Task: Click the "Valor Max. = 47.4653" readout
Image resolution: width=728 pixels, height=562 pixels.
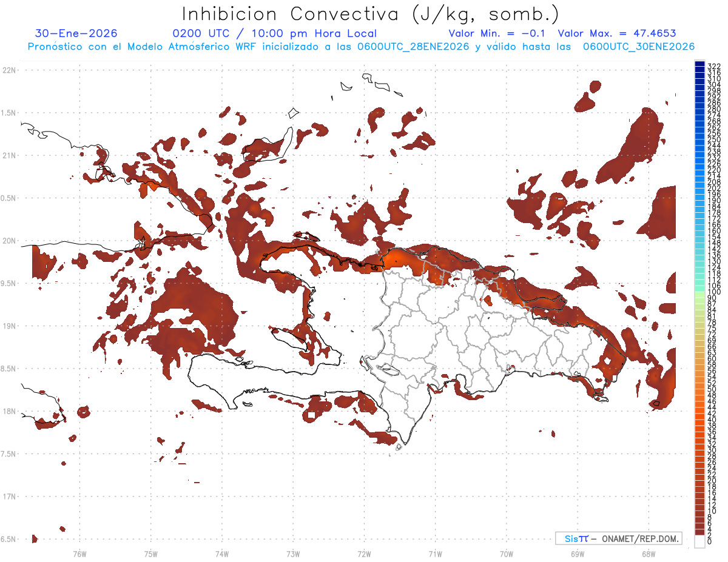Action: click(x=617, y=33)
